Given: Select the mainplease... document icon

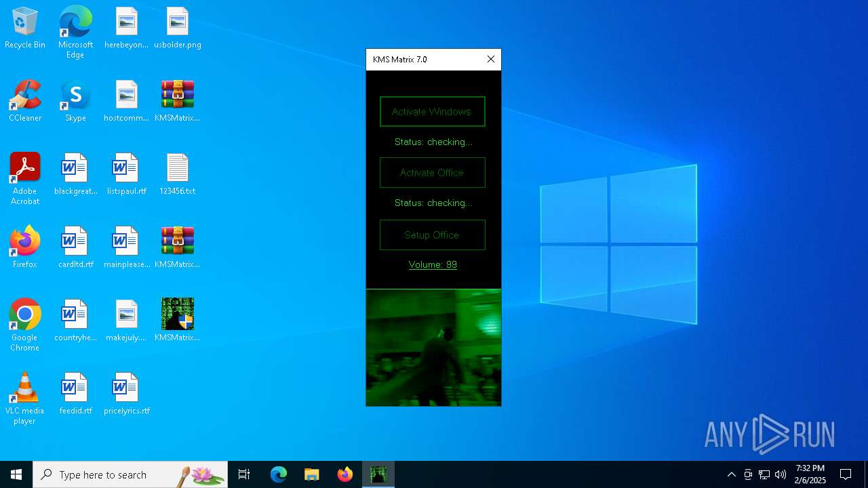Looking at the screenshot, I should tap(126, 248).
